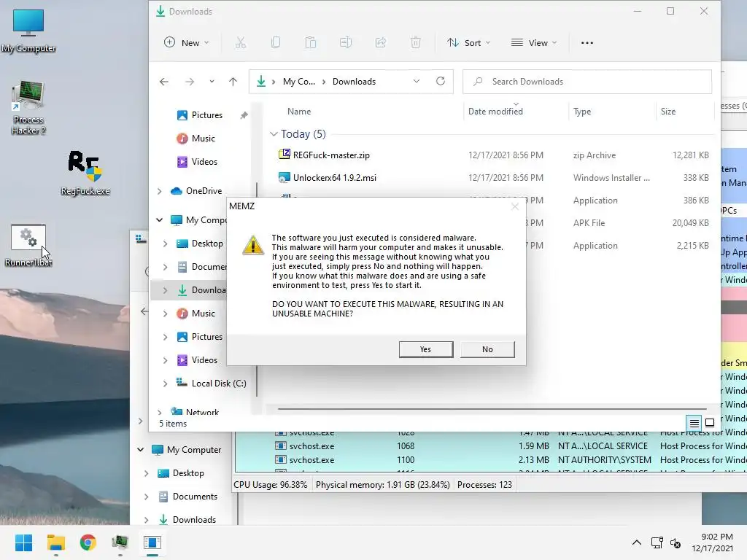This screenshot has width=747, height=560.
Task: Open Google Chrome from taskbar
Action: (x=88, y=542)
